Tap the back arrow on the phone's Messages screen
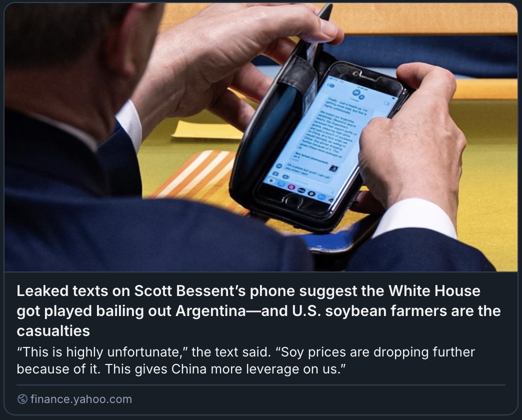522x420 pixels. click(331, 85)
